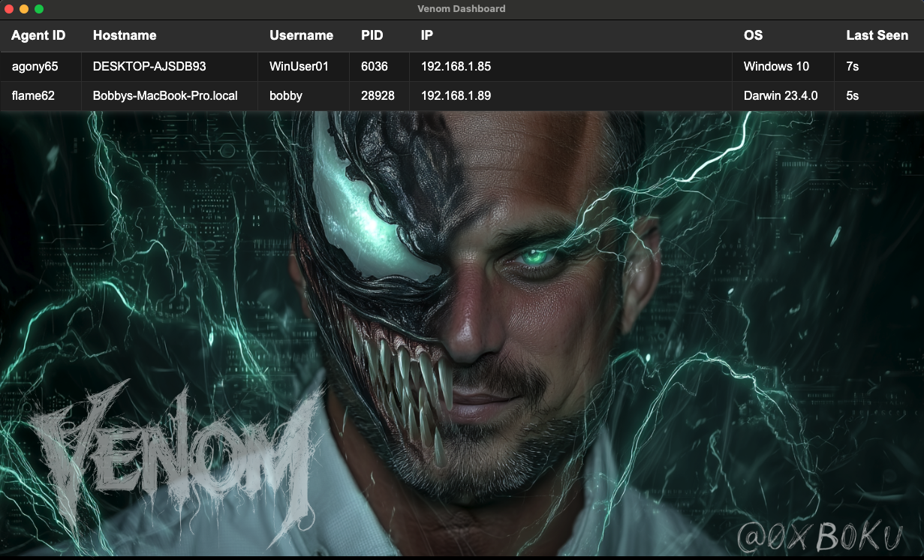The width and height of the screenshot is (924, 560).
Task: Click the Darwin 23.4.0 OS entry
Action: (x=778, y=95)
